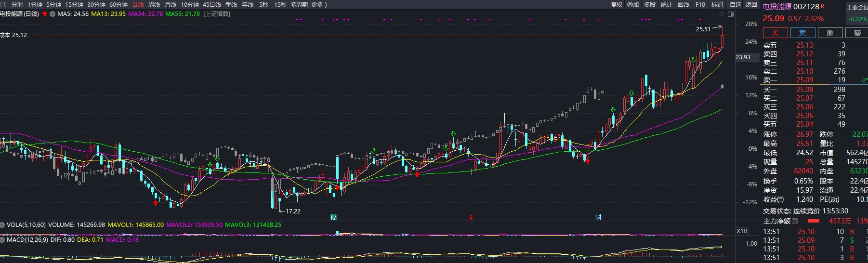Image resolution: width=868 pixels, height=263 pixels.
Task: Click the 买一 price 25.08
Action: (804, 90)
